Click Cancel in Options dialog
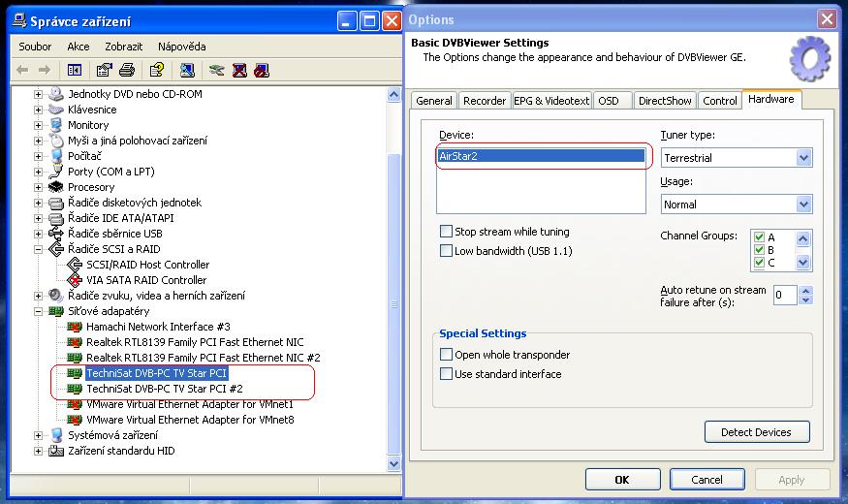 point(707,480)
